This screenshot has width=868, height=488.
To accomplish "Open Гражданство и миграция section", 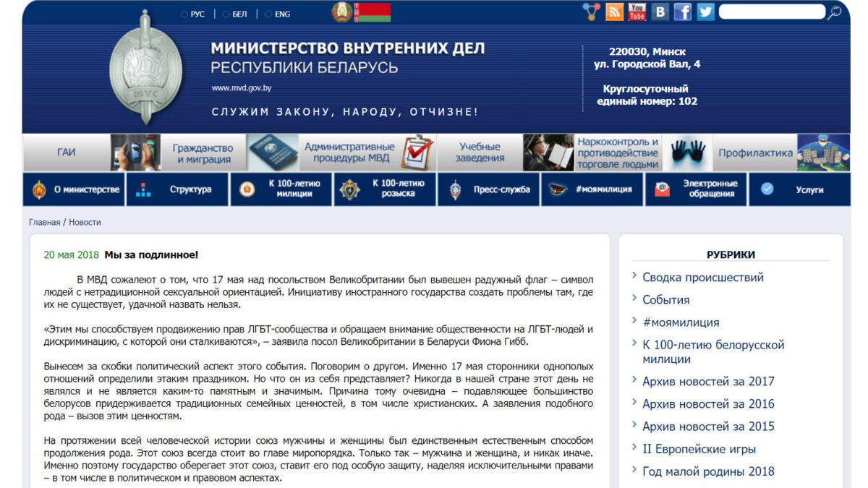I will coord(203,153).
